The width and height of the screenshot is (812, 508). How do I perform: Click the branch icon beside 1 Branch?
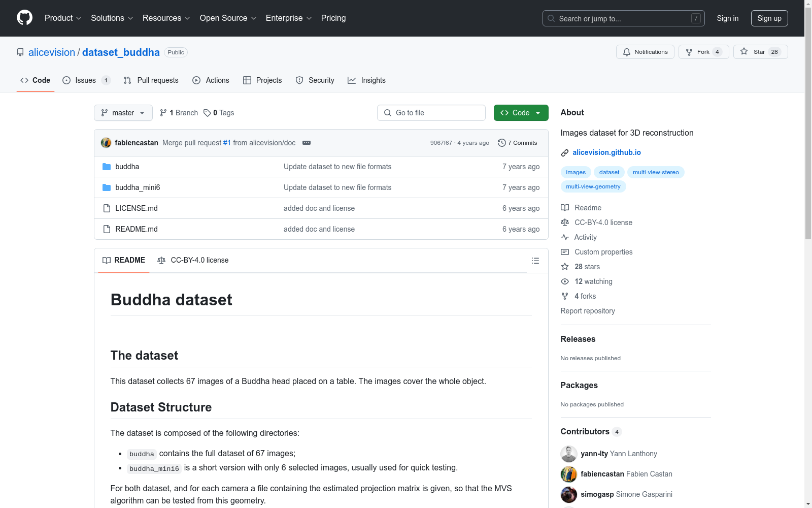[x=163, y=113]
